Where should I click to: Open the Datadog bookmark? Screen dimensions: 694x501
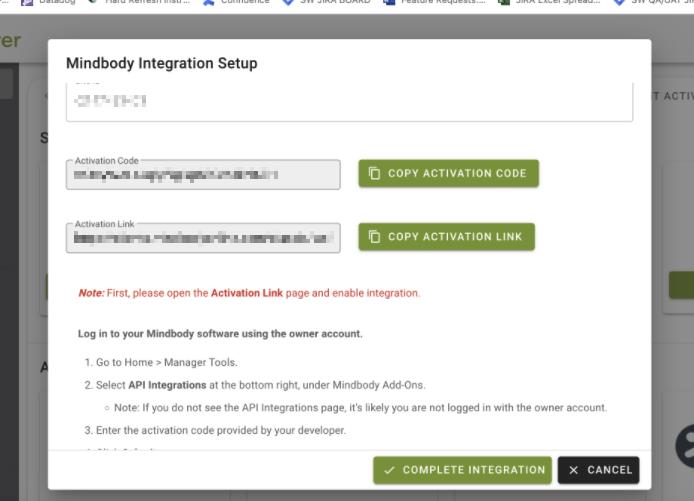pos(49,2)
